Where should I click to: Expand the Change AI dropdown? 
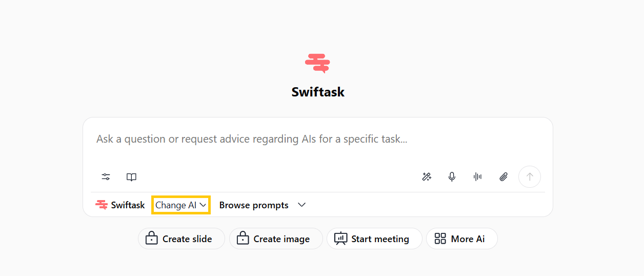coord(181,205)
